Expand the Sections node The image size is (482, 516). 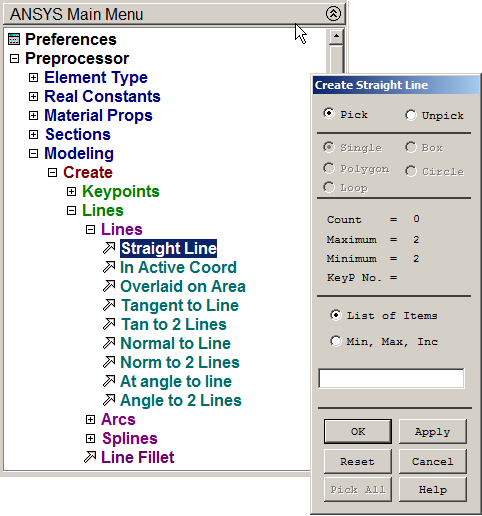[x=33, y=135]
